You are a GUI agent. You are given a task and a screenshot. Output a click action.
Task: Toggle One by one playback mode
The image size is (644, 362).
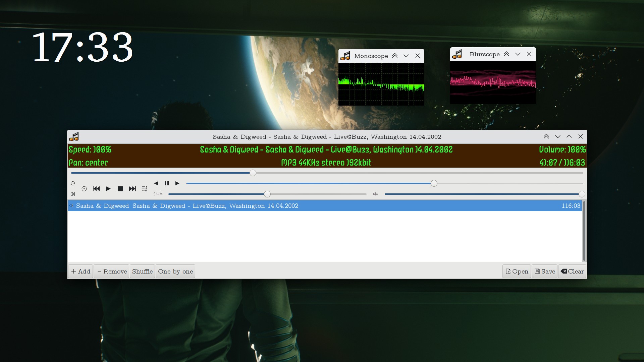pyautogui.click(x=175, y=271)
